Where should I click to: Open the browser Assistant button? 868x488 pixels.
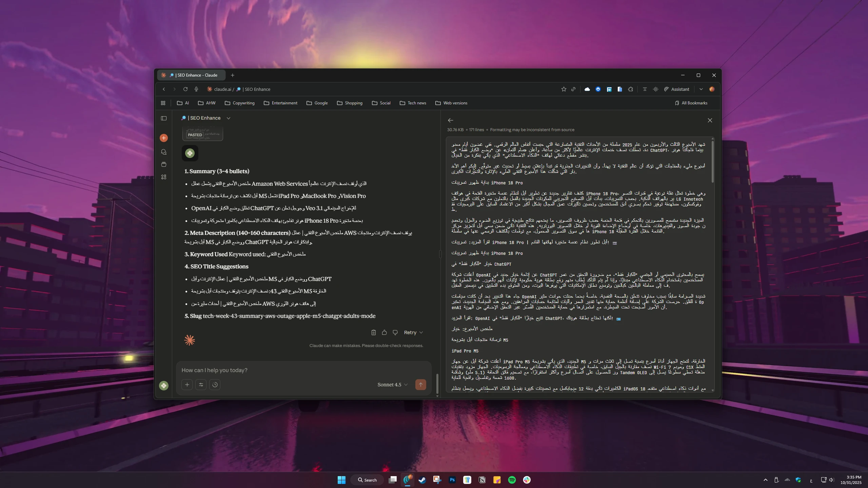(676, 89)
